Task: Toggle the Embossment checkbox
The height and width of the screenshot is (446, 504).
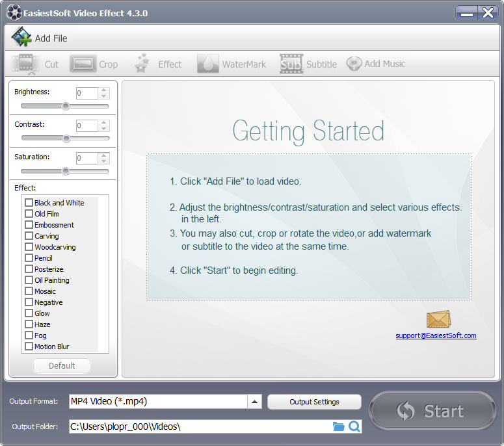Action: [29, 224]
